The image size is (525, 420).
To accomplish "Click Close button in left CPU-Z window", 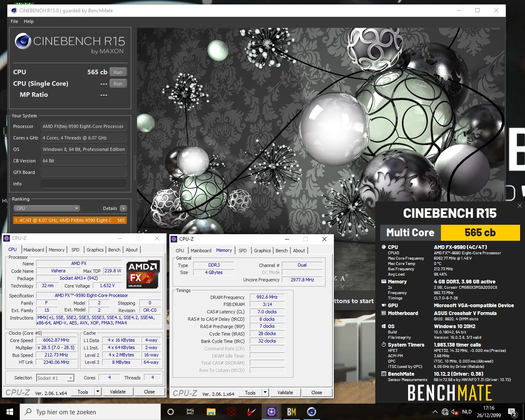I will point(149,392).
